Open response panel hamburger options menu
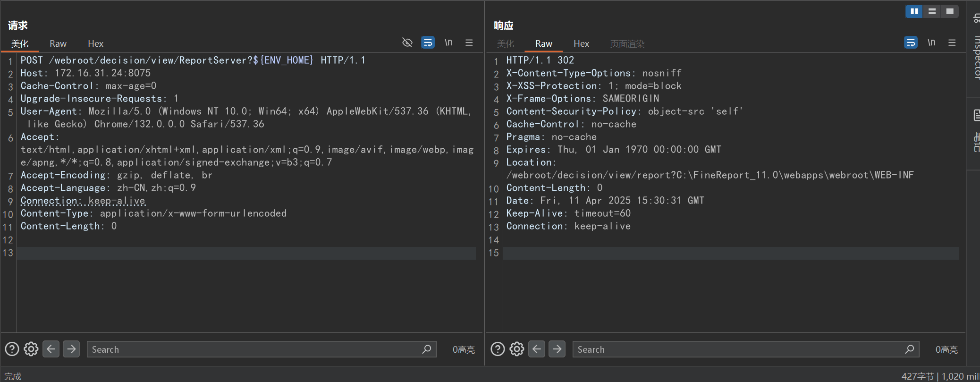Viewport: 980px width, 382px height. (x=952, y=42)
